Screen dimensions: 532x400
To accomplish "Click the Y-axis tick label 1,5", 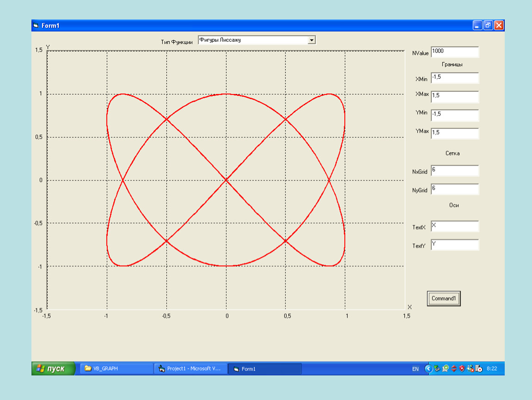I will (x=39, y=50).
